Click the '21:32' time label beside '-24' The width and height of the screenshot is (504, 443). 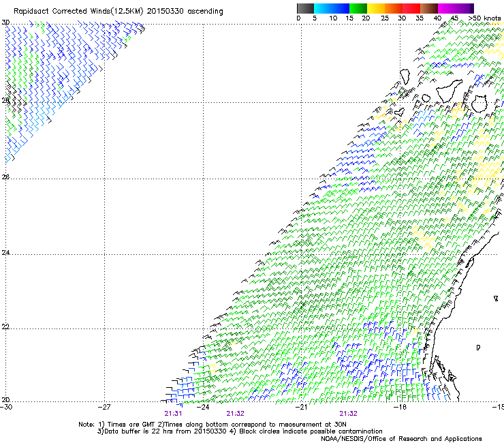click(235, 414)
